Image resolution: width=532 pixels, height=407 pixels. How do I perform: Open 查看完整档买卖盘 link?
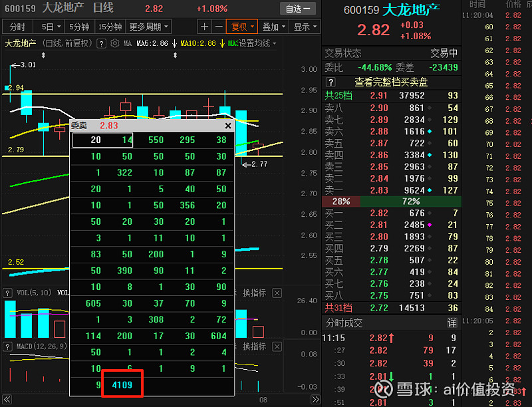click(391, 82)
